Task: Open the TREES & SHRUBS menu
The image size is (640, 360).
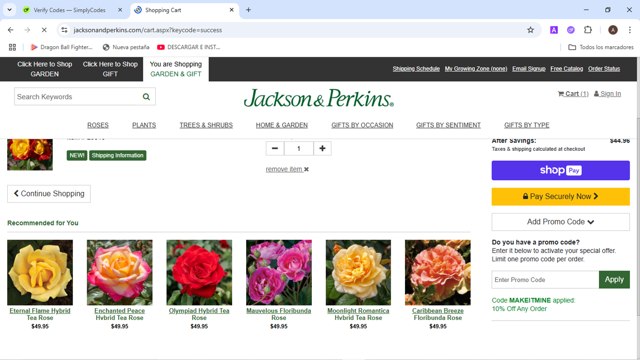Action: 206,125
